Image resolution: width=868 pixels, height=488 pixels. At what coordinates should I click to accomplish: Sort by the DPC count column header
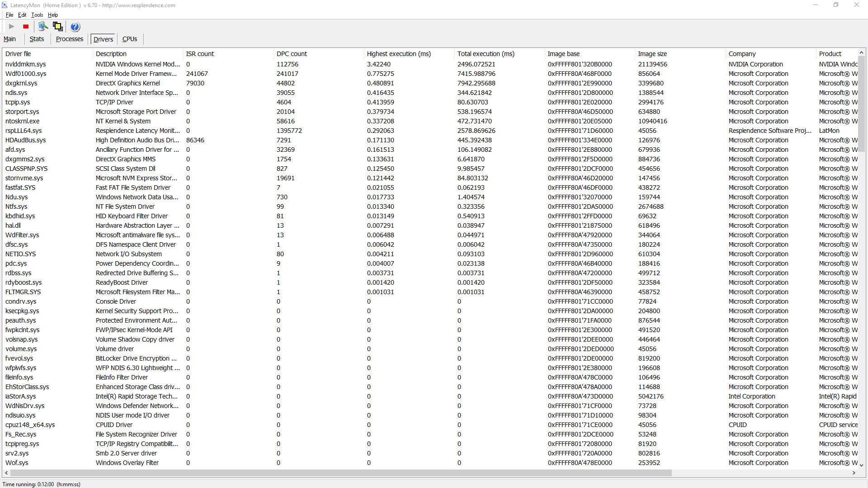point(292,54)
